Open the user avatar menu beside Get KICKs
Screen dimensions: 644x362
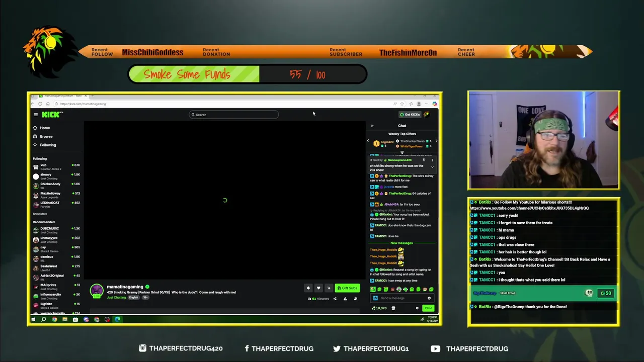click(426, 115)
